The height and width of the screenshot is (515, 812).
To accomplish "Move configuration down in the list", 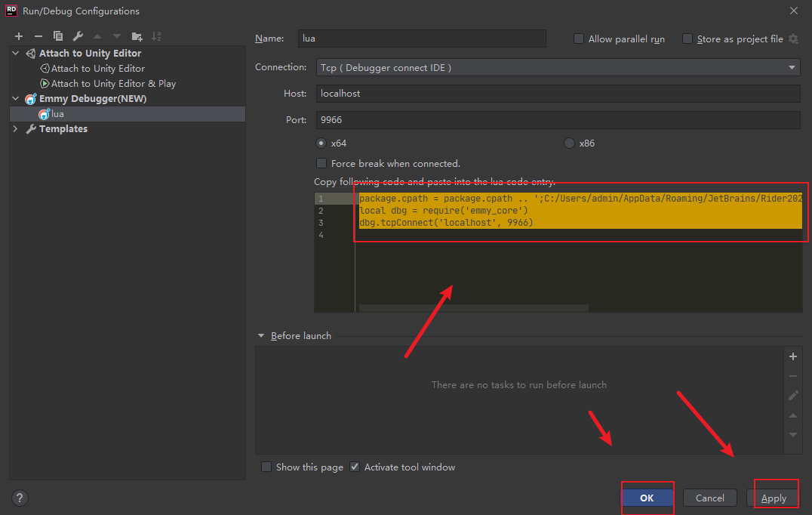I will point(117,36).
